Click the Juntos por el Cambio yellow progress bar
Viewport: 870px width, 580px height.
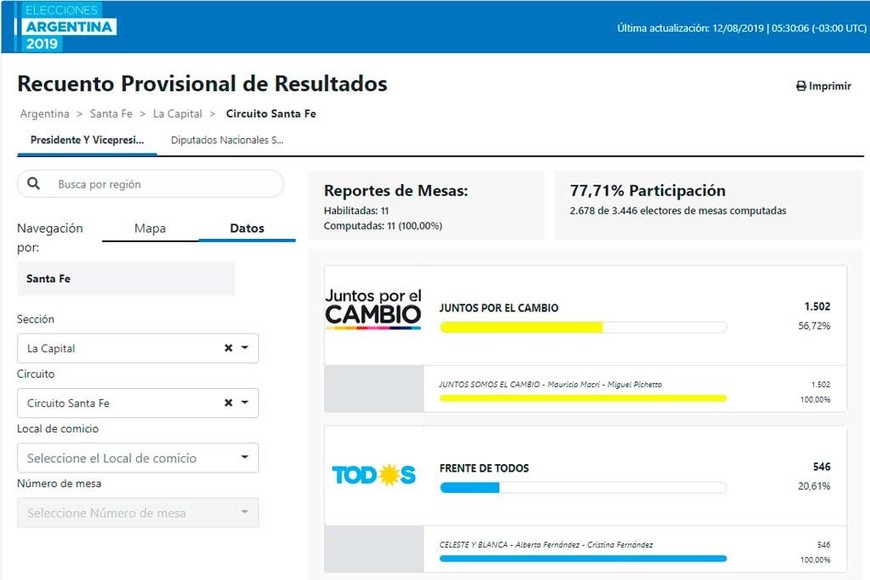582,327
